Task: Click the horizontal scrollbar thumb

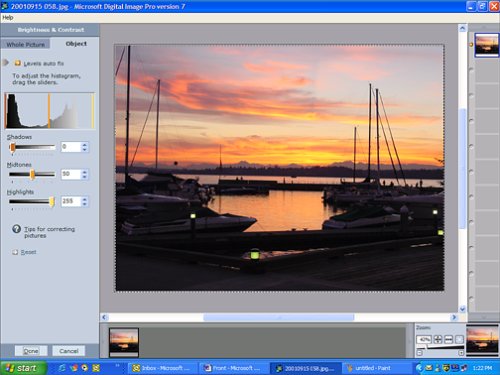Action: point(279,317)
